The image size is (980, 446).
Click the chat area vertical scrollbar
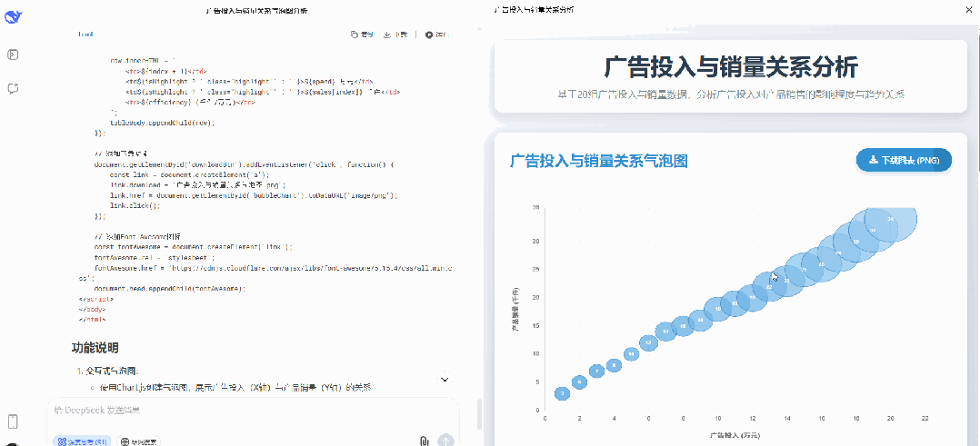click(478, 415)
